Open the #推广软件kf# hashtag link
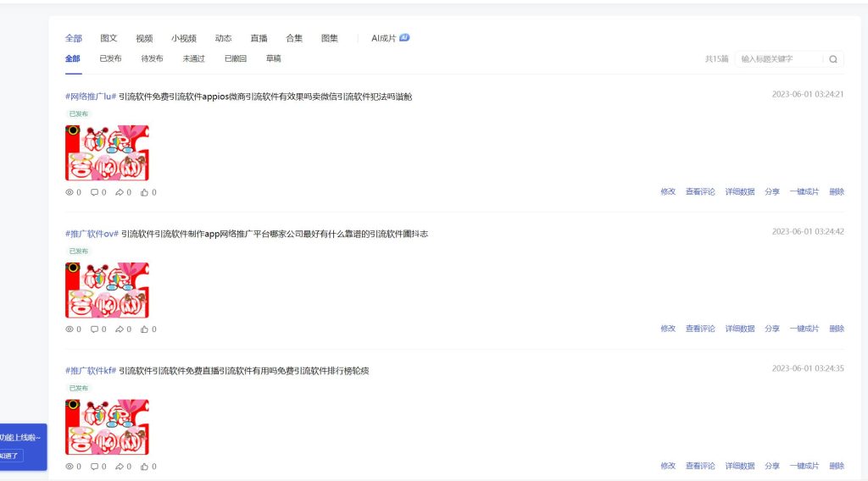Viewport: 868px width, 481px height. pos(91,371)
